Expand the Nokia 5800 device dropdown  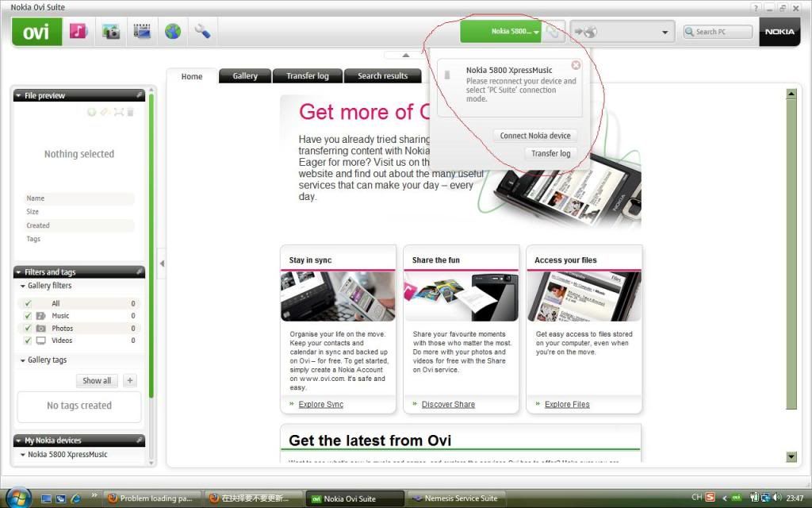pos(536,33)
